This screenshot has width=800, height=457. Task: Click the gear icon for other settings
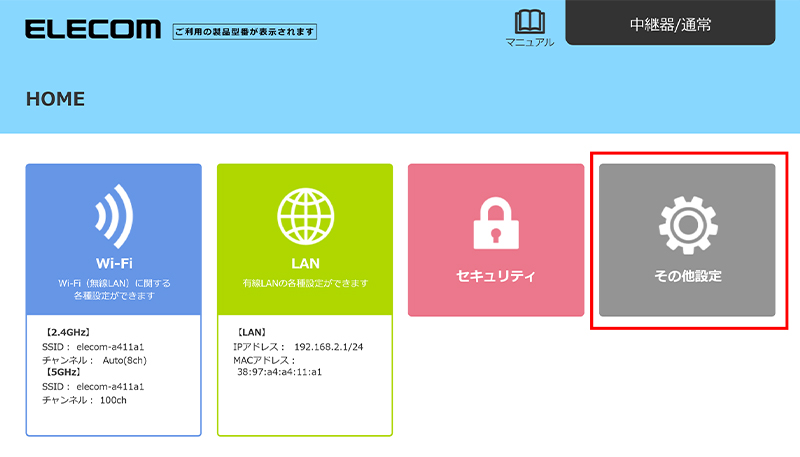coord(686,224)
